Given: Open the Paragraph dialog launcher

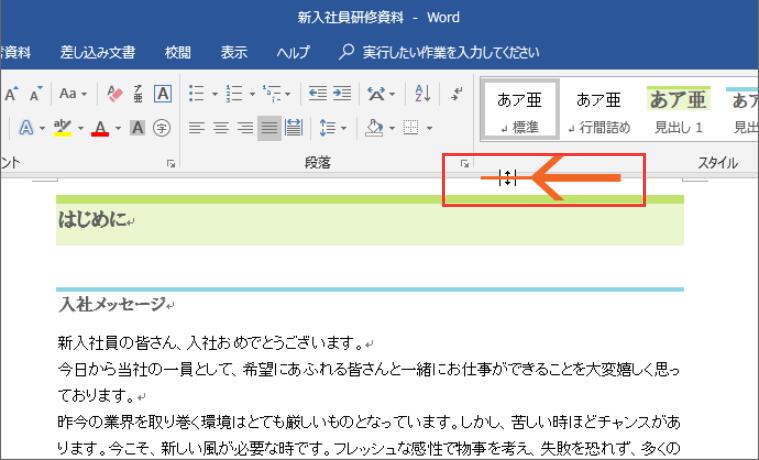Looking at the screenshot, I should click(x=465, y=164).
